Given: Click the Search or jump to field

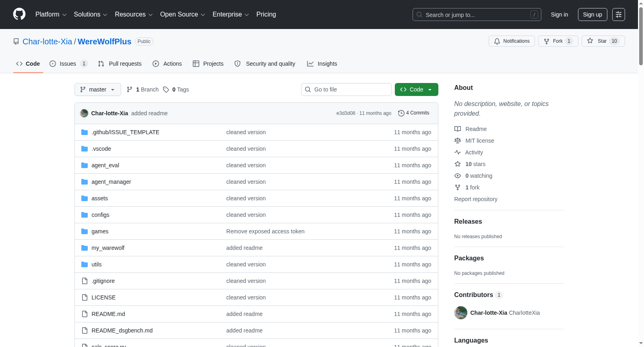Looking at the screenshot, I should point(477,15).
